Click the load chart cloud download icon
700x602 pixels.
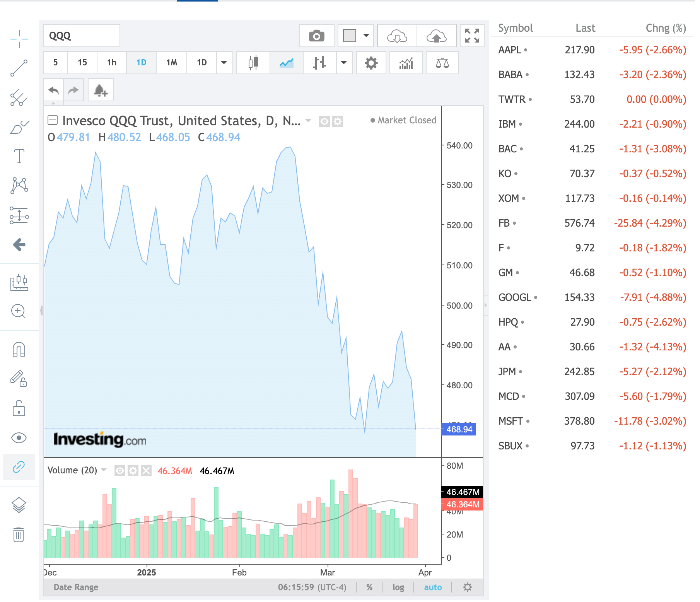[397, 36]
